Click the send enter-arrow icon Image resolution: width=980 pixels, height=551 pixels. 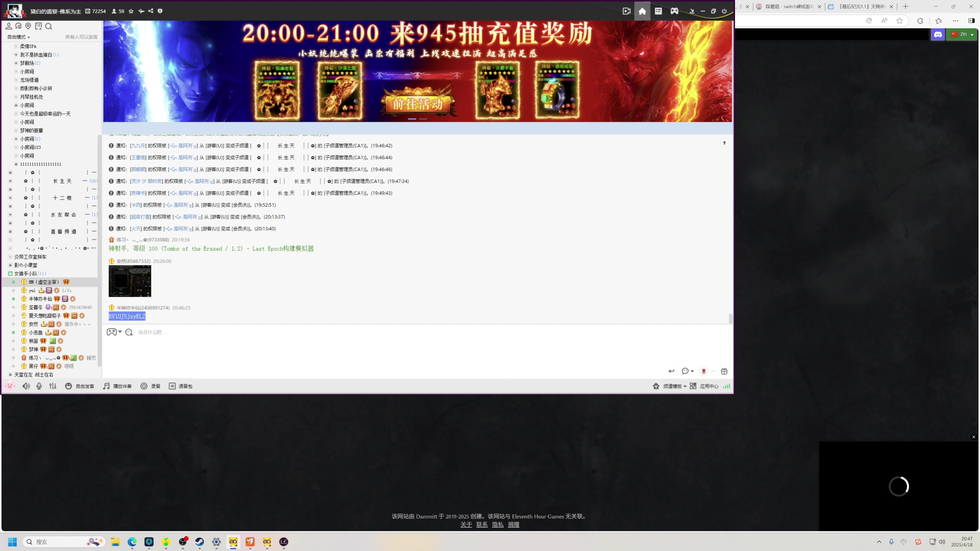[671, 371]
